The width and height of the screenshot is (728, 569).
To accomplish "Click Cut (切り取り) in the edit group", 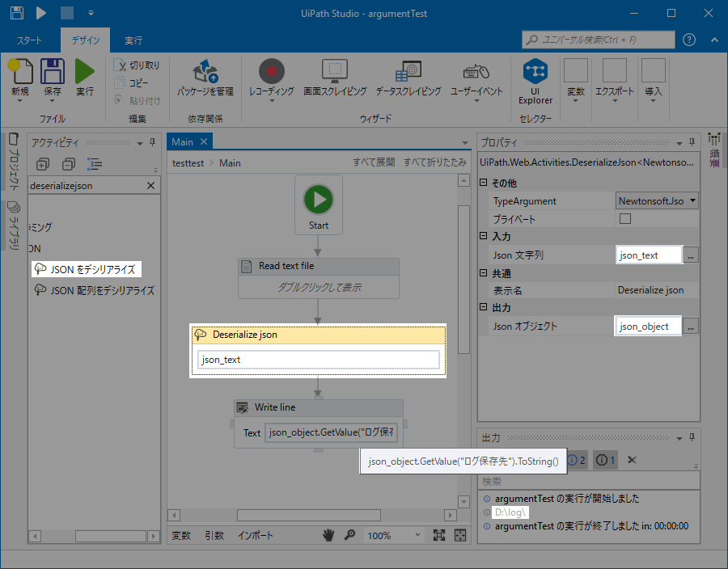I will click(137, 65).
